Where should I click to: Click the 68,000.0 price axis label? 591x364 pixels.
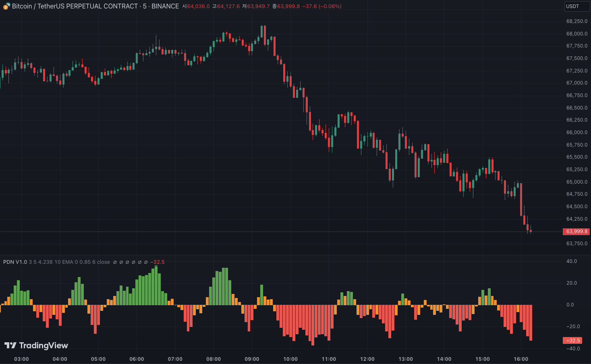(x=577, y=34)
